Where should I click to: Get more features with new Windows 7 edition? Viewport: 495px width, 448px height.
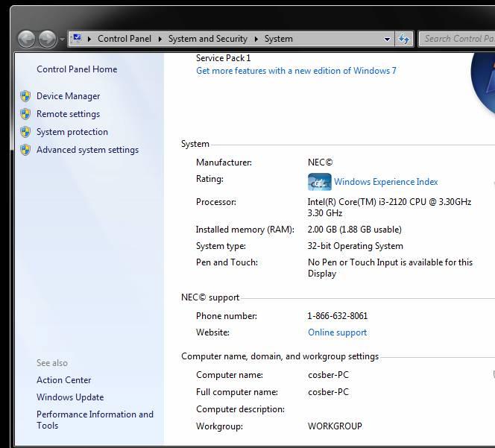pyautogui.click(x=296, y=71)
